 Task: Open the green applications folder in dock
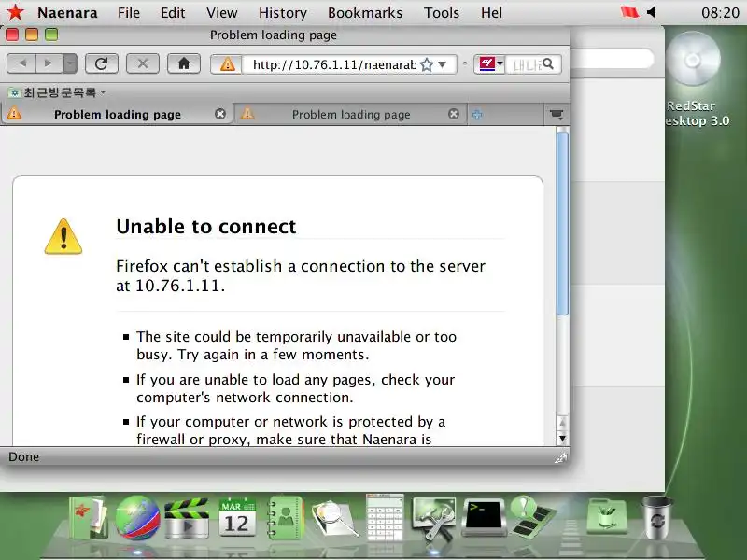[x=607, y=517]
